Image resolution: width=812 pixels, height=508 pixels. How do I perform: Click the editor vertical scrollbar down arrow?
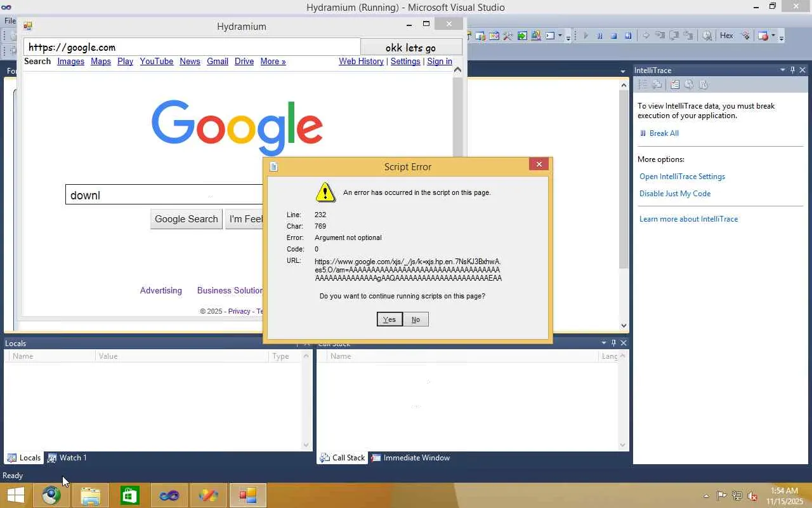click(x=624, y=326)
